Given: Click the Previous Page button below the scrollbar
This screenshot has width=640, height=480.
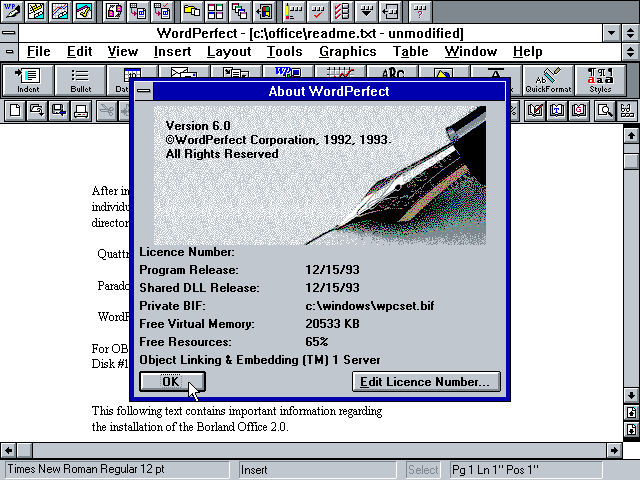Looking at the screenshot, I should click(x=631, y=412).
